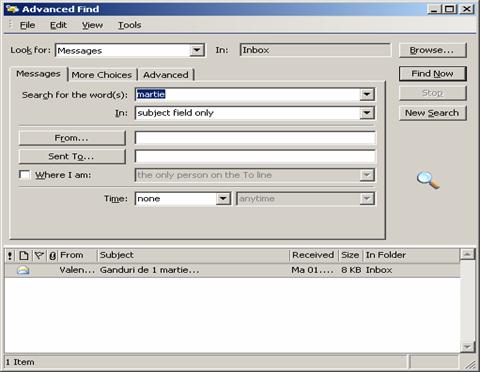Sort results by the Received column header
The image size is (480, 372).
click(313, 256)
